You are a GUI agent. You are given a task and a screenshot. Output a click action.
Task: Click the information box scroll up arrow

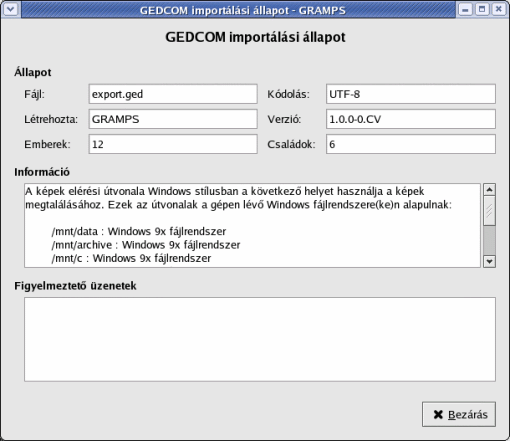tap(489, 190)
